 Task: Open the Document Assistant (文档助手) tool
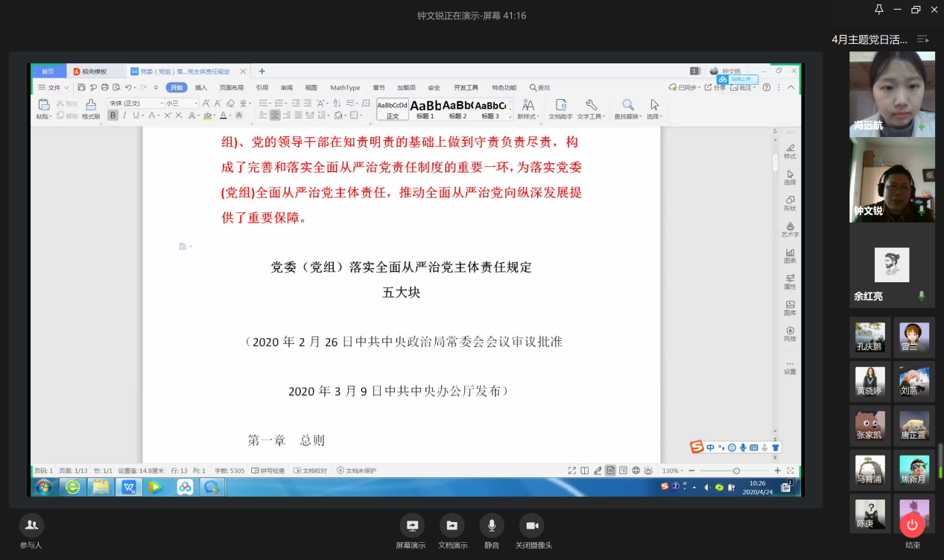[x=560, y=105]
